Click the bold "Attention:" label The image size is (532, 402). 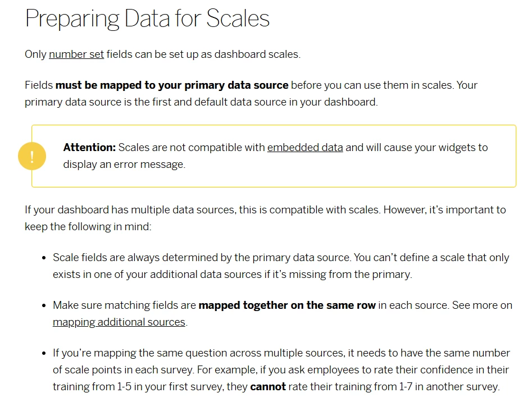click(89, 148)
